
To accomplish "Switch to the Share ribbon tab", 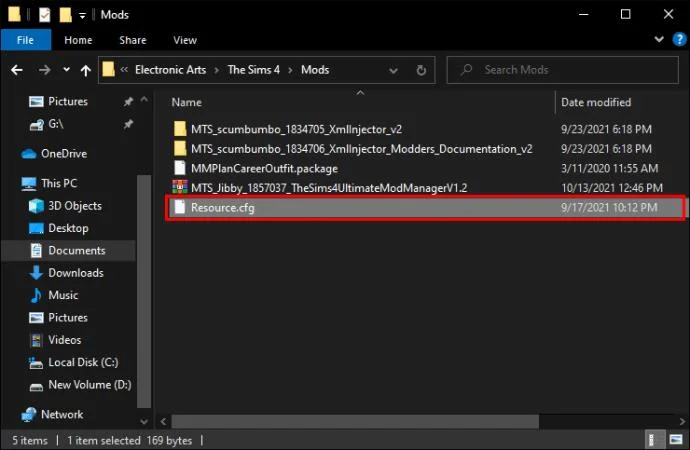I will 132,40.
